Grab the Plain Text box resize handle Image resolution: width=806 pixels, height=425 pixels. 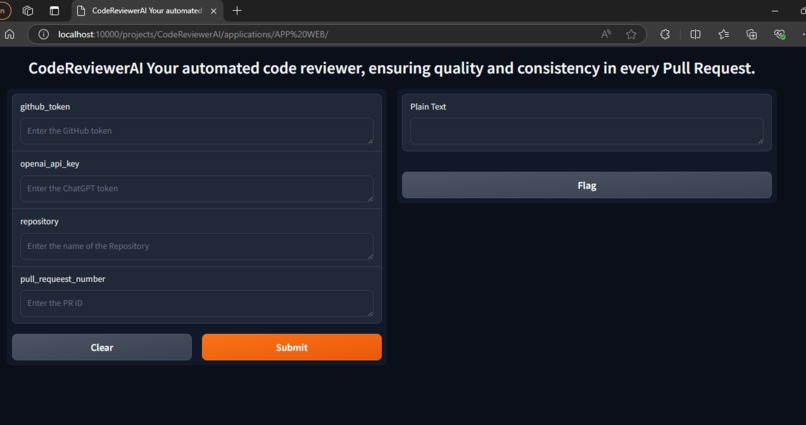[x=760, y=141]
